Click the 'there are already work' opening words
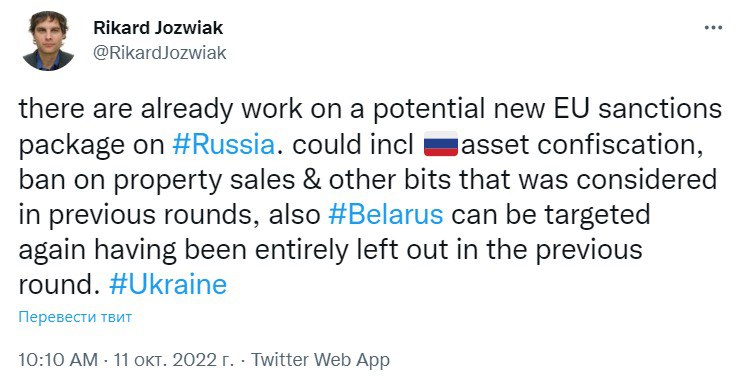 coord(160,109)
